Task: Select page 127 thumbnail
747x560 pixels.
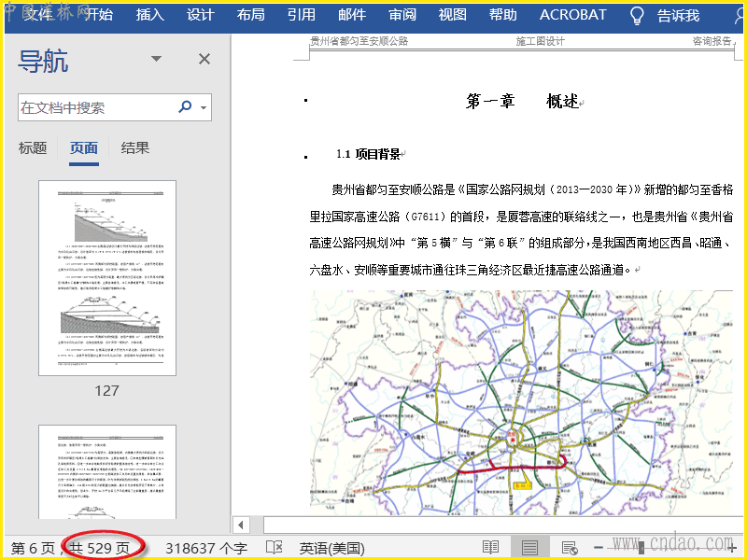Action: [107, 278]
